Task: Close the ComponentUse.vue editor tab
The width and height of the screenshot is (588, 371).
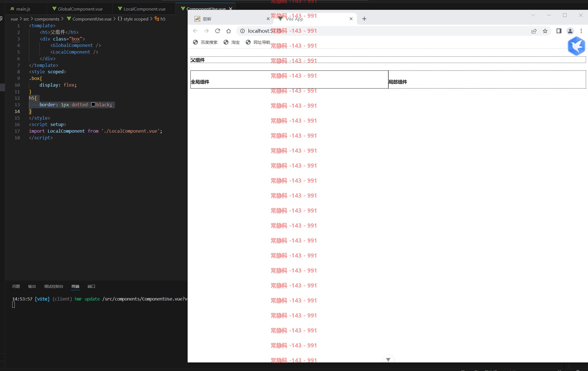Action: point(230,9)
